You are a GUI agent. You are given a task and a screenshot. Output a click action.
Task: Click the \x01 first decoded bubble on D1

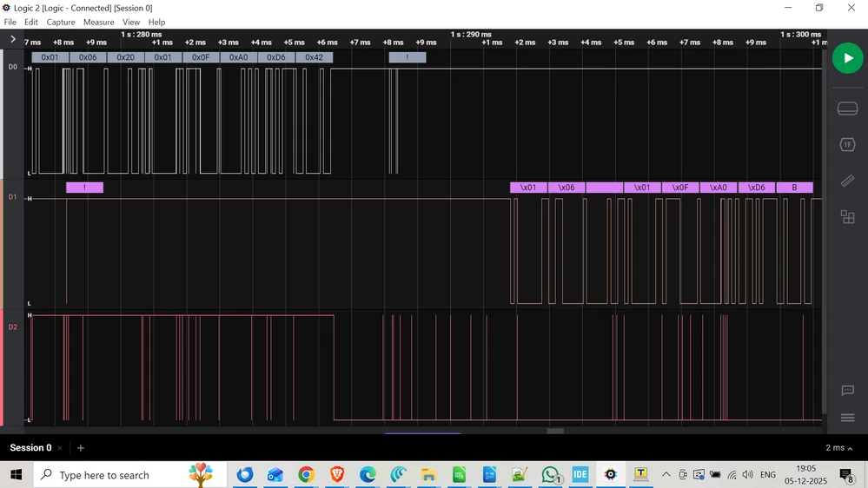[x=528, y=188]
